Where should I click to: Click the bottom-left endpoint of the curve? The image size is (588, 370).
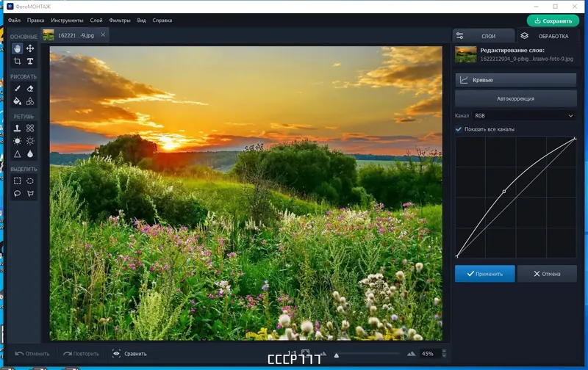point(456,256)
